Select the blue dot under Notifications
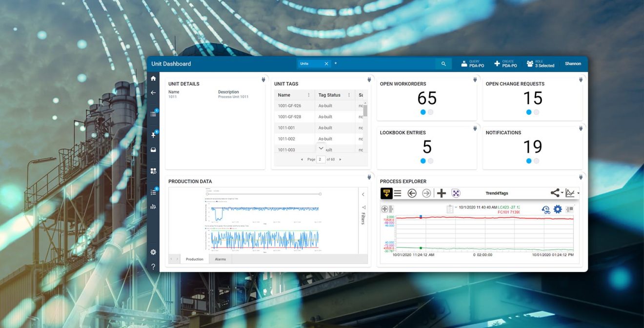 click(529, 161)
